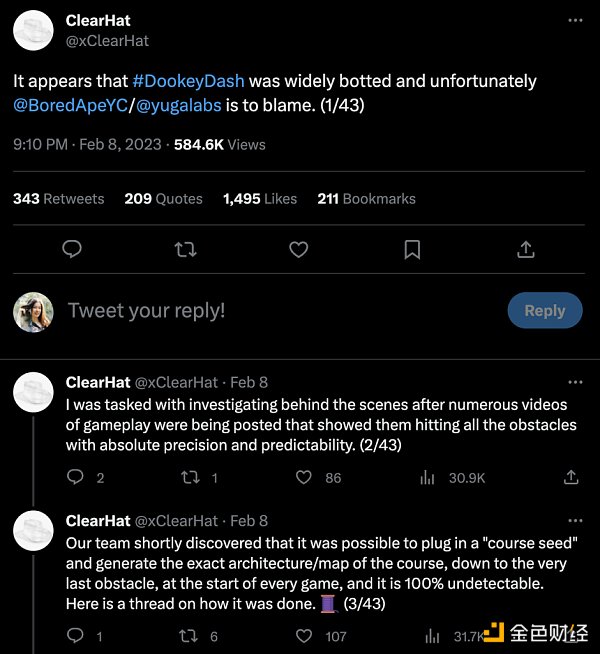View the 209 Quotes list
This screenshot has height=654, width=600.
[163, 199]
